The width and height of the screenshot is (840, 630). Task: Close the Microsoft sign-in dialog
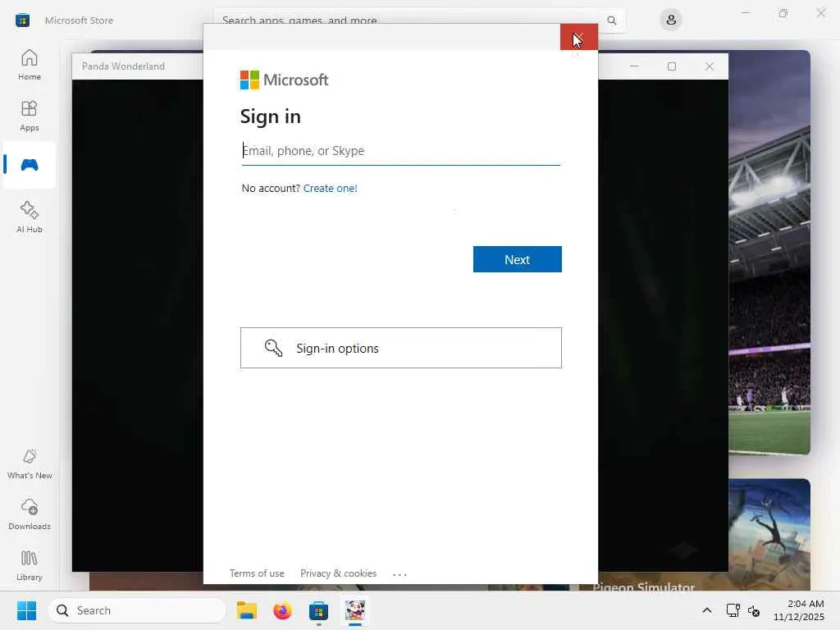578,37
